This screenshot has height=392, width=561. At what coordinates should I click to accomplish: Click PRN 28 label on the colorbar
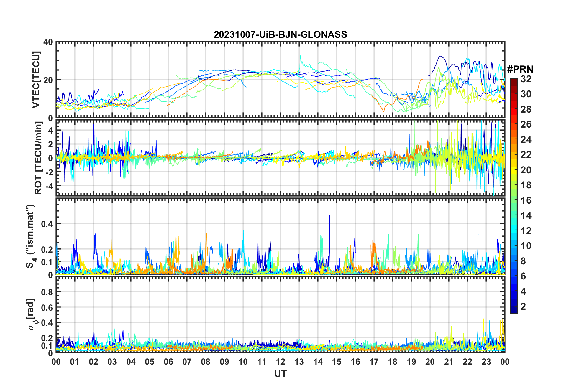pyautogui.click(x=526, y=109)
